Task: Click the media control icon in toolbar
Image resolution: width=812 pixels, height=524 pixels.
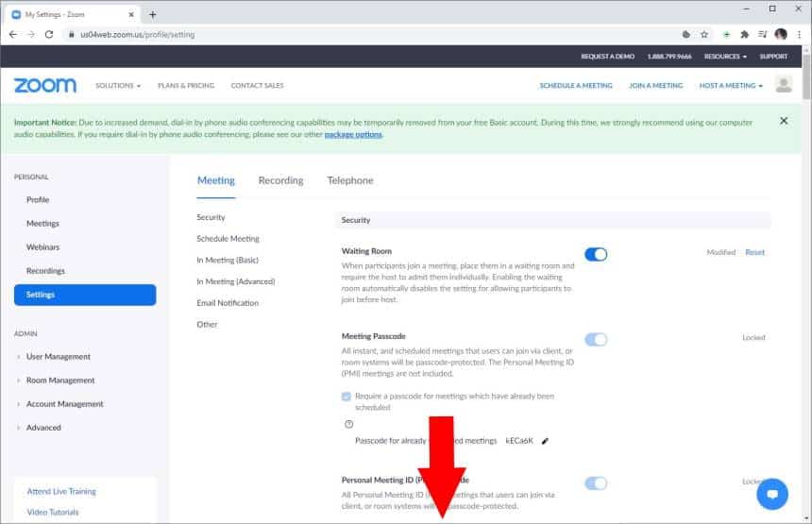Action: coord(762,35)
